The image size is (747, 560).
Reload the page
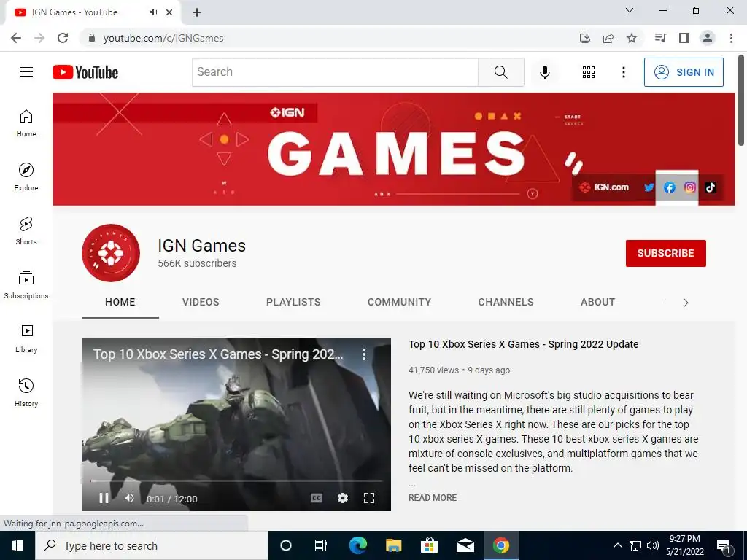coord(63,38)
